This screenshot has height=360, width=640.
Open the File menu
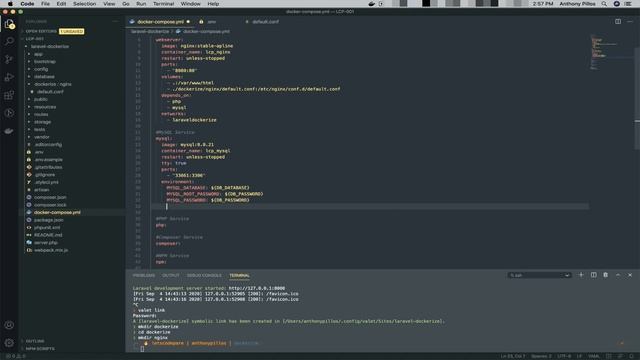45,4
